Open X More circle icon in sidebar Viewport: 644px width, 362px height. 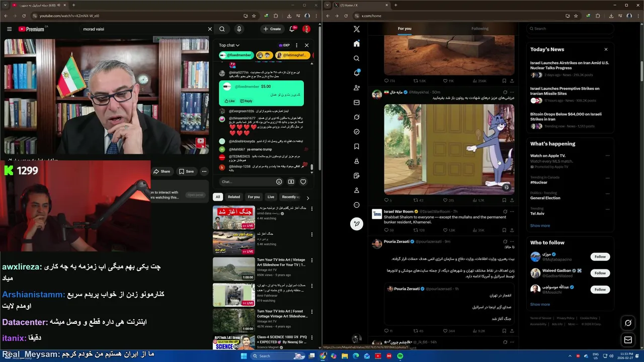[356, 205]
